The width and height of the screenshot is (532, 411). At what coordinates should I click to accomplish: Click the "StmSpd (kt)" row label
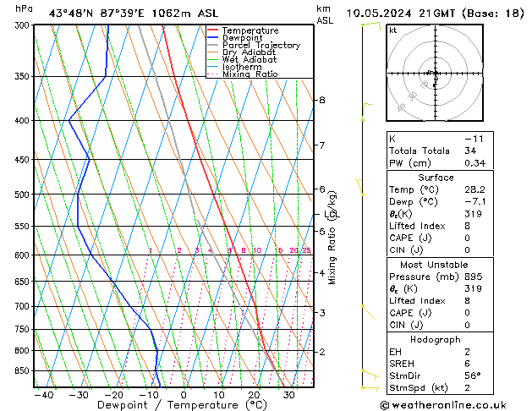[419, 388]
